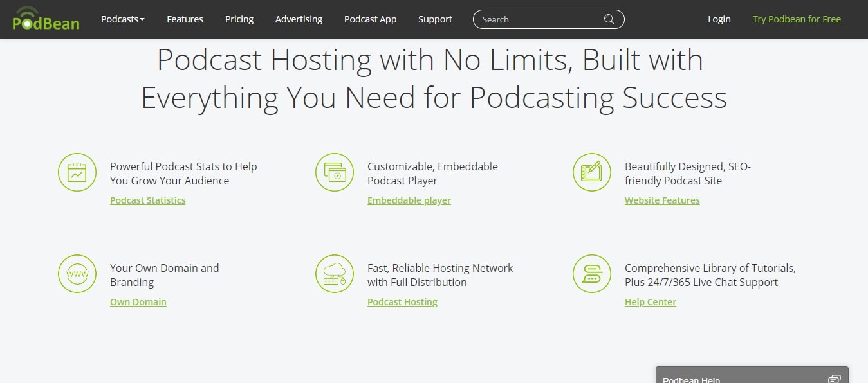The height and width of the screenshot is (383, 868).
Task: Click 'Your Own Domain and Branding' text
Action: (165, 275)
